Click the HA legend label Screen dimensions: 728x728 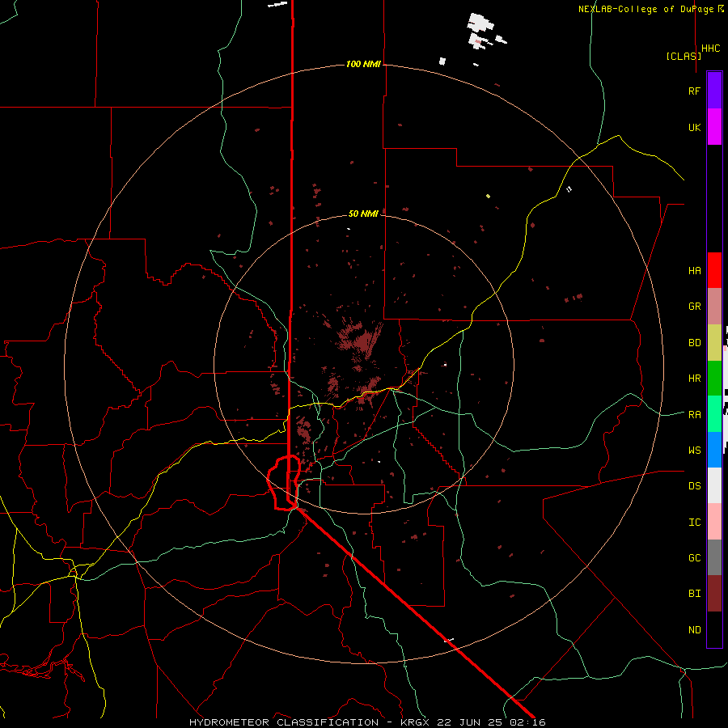click(695, 270)
